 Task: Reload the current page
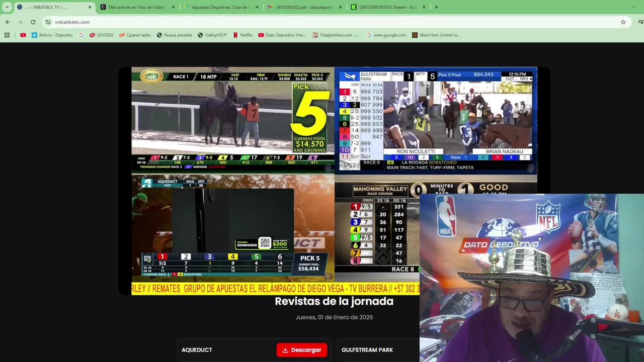[33, 22]
